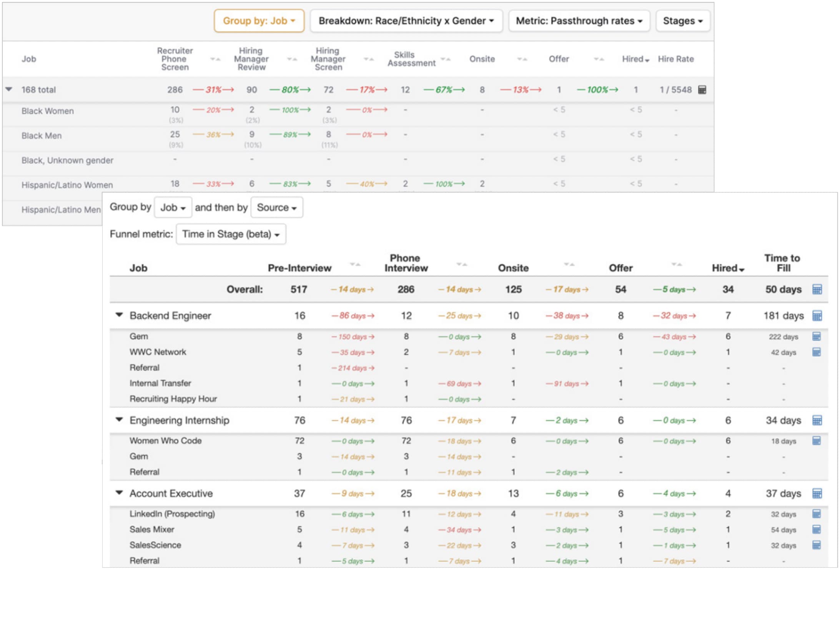
Task: Click calculator icon for WWC Network row
Action: coord(817,352)
